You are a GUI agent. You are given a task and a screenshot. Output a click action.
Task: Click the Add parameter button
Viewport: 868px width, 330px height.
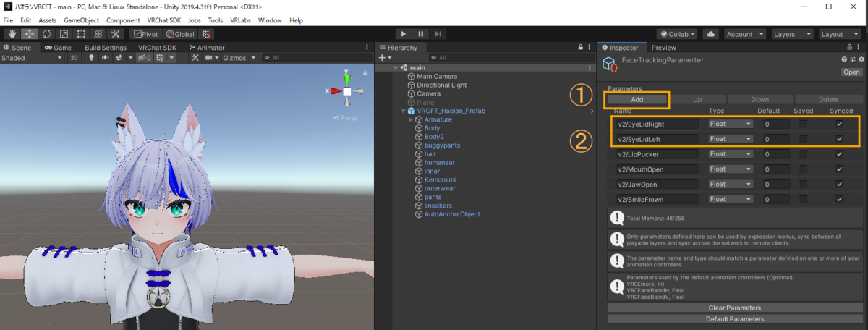pyautogui.click(x=637, y=99)
